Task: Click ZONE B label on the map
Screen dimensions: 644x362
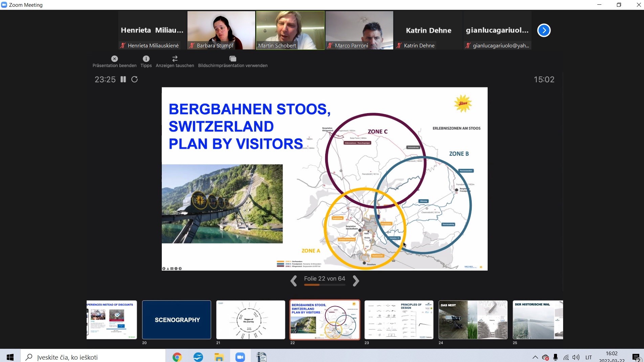Action: (x=459, y=153)
